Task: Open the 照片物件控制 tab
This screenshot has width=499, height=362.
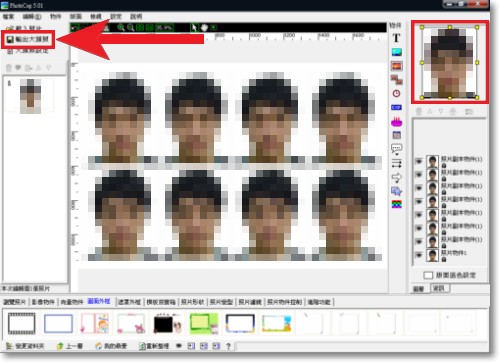Action: point(284,302)
